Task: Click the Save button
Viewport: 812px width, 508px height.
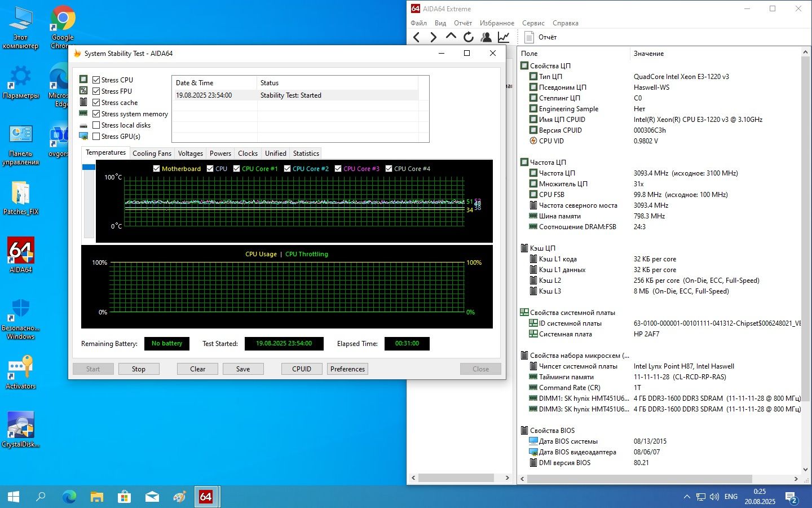Action: pyautogui.click(x=243, y=369)
